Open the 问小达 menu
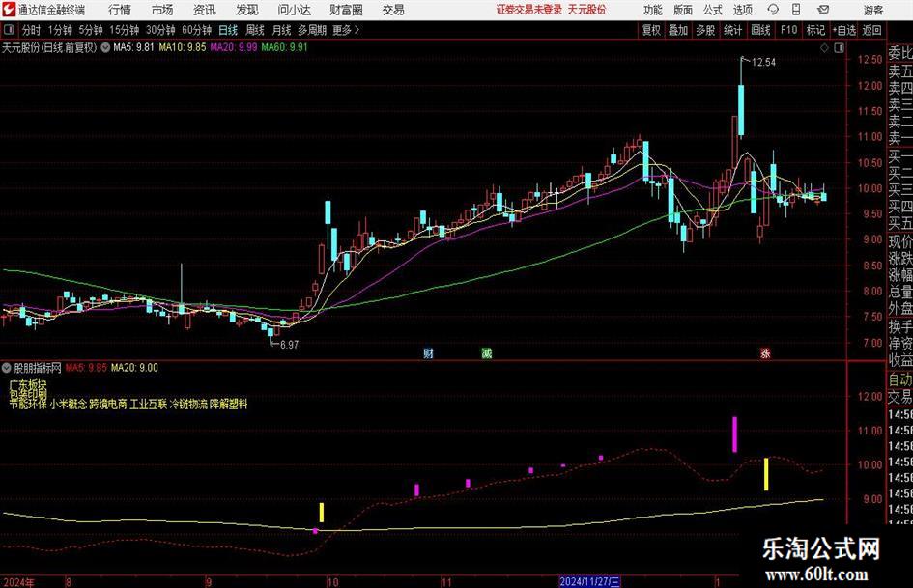This screenshot has width=913, height=588. (294, 10)
